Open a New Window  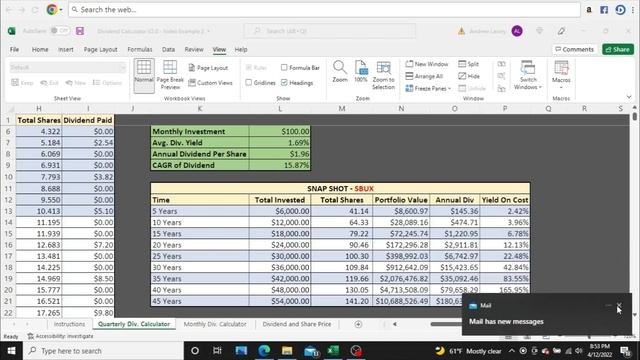(427, 64)
